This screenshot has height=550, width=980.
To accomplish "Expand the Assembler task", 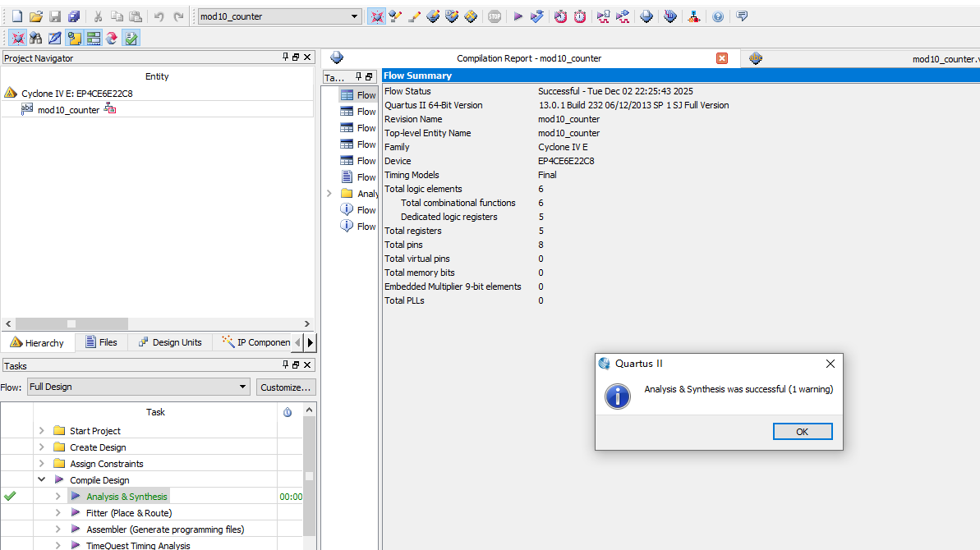I will pos(58,529).
